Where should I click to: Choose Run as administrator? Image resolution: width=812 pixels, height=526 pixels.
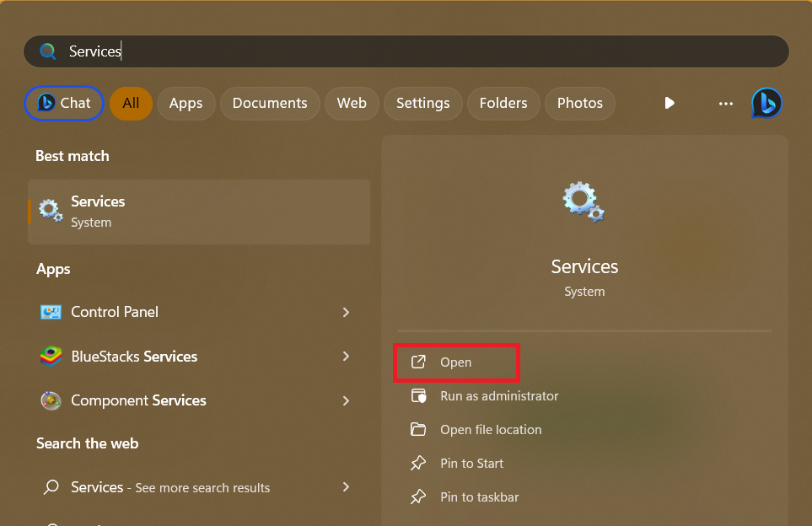(498, 396)
